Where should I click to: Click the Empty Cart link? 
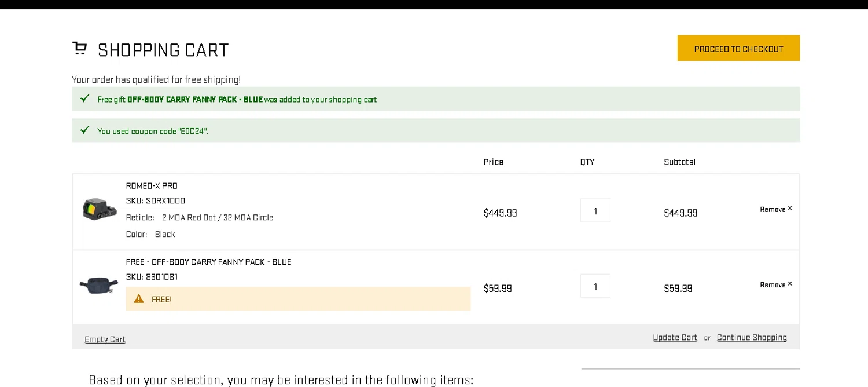(105, 339)
